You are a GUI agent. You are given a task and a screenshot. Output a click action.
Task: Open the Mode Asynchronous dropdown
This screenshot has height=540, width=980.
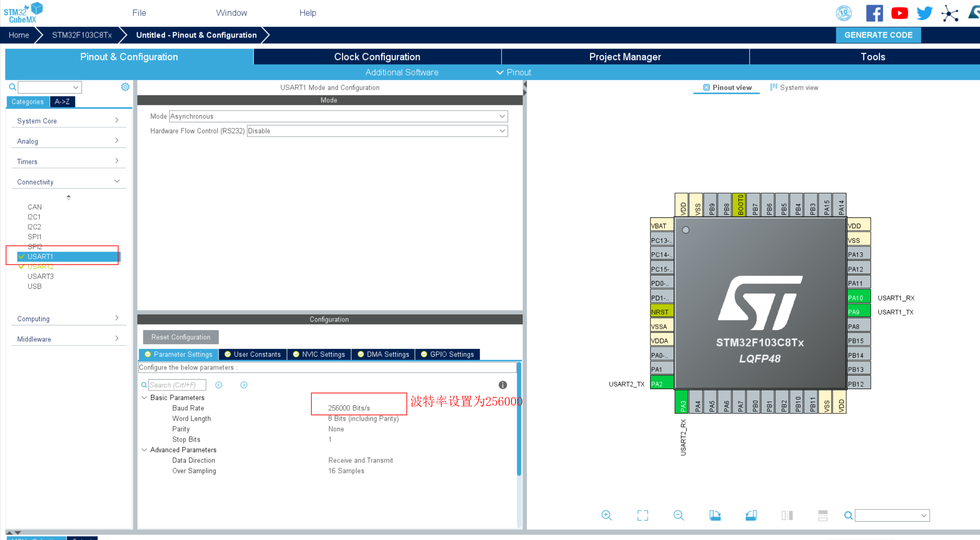[338, 116]
